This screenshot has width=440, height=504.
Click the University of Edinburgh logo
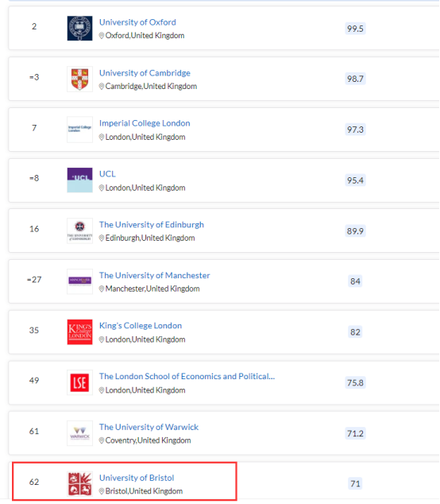click(79, 231)
